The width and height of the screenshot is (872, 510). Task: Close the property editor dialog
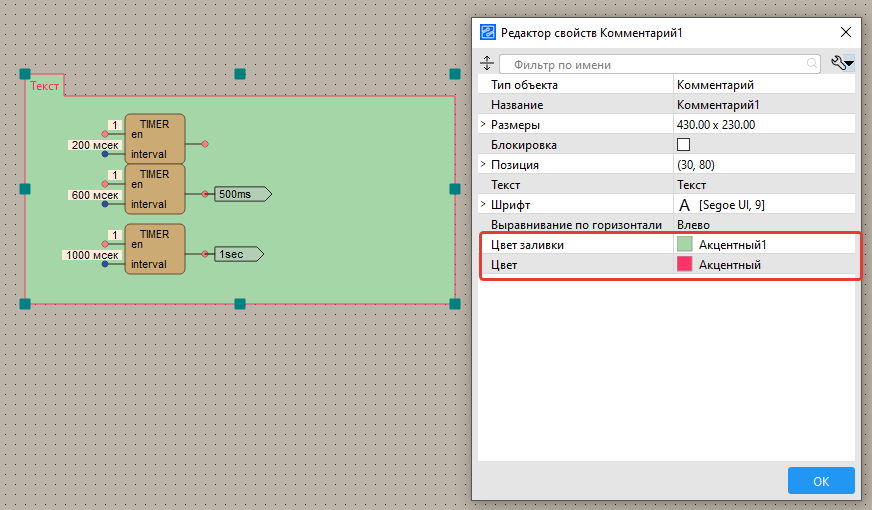(x=845, y=33)
